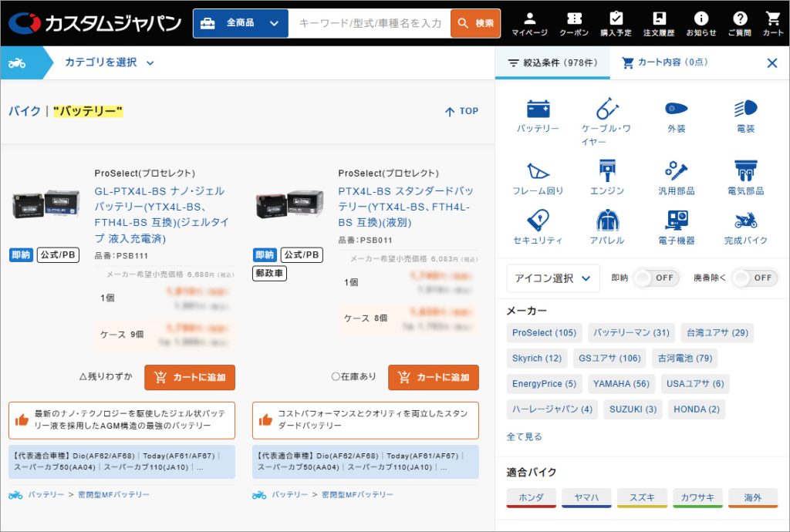
Task: Close the filter panel with the X
Action: pos(771,63)
